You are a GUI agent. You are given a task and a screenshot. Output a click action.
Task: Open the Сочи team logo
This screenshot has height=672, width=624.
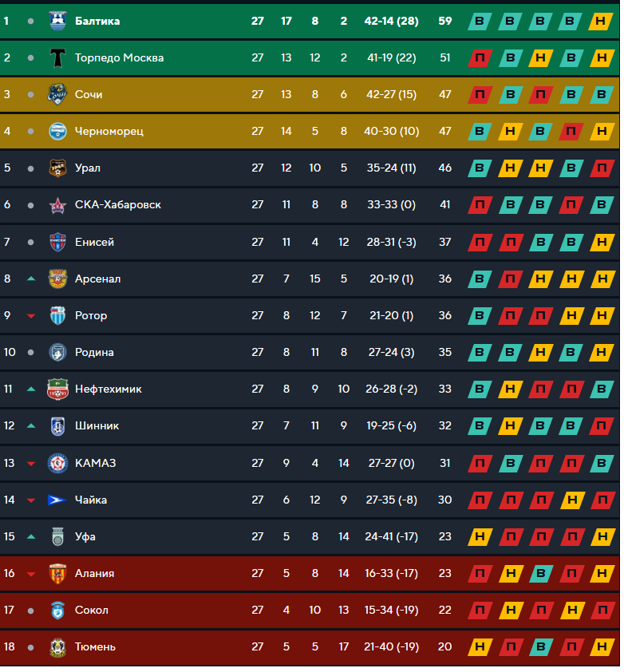point(57,94)
